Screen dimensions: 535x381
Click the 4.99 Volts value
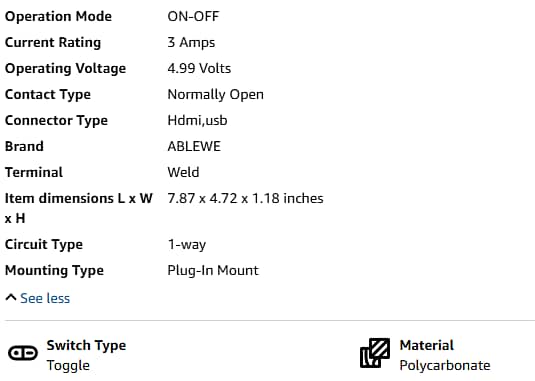pos(199,68)
